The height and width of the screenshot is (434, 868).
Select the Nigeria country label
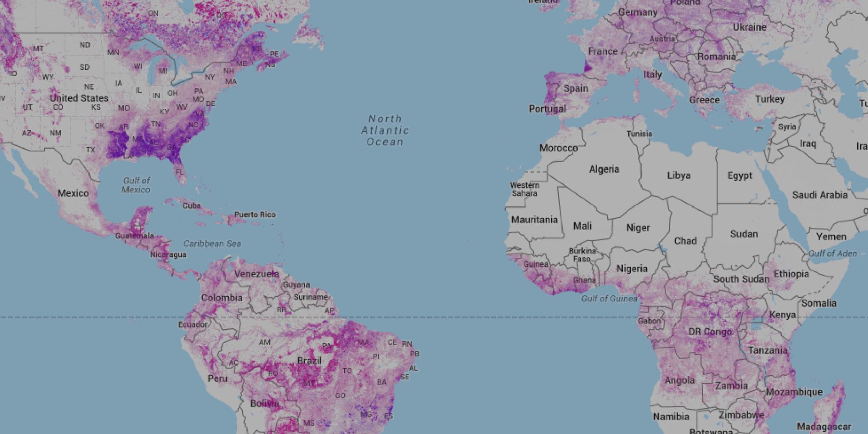coord(632,269)
